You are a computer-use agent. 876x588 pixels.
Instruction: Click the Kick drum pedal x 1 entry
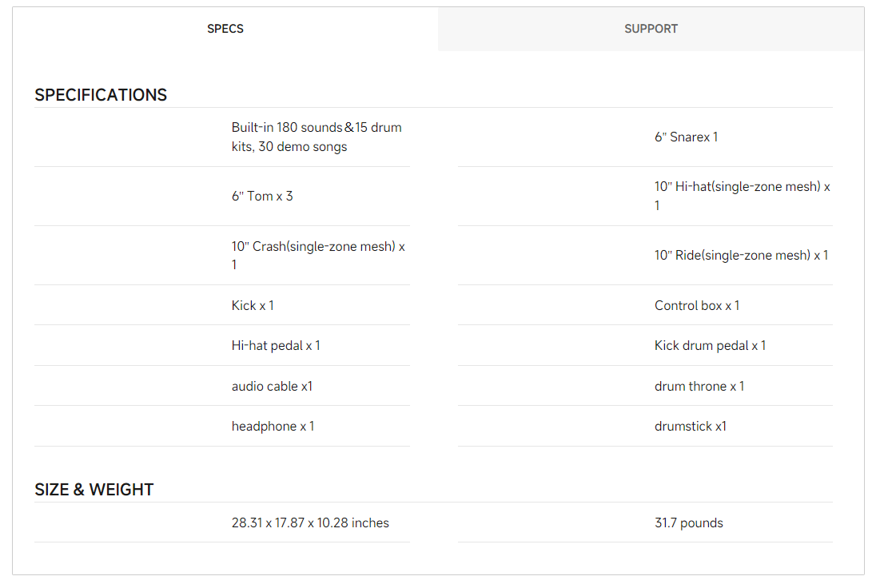[710, 346]
